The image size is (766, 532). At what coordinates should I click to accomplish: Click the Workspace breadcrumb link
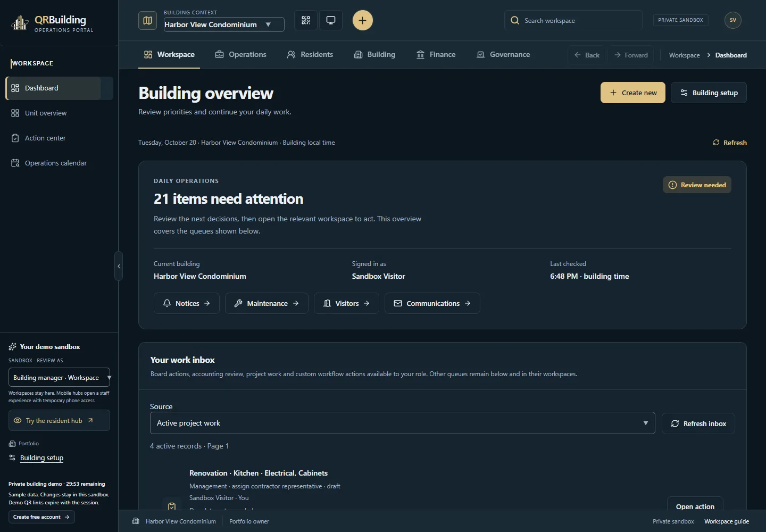684,55
